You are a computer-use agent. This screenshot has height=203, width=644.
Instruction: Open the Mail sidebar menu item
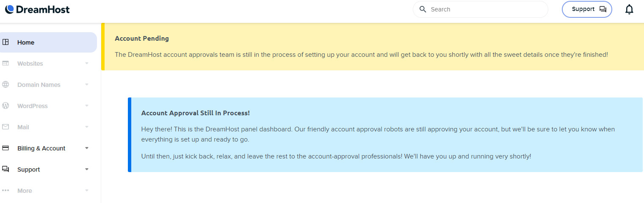pos(48,127)
